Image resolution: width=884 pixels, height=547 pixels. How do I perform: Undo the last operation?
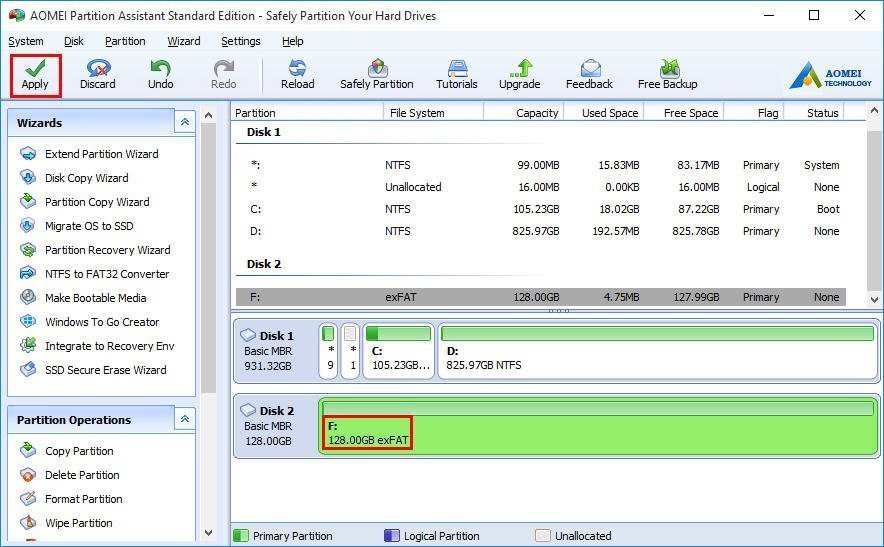tap(161, 76)
